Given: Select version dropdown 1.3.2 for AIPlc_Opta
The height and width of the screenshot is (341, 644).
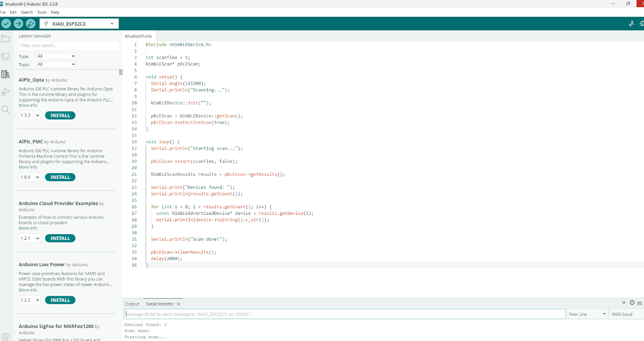Looking at the screenshot, I should click(30, 115).
